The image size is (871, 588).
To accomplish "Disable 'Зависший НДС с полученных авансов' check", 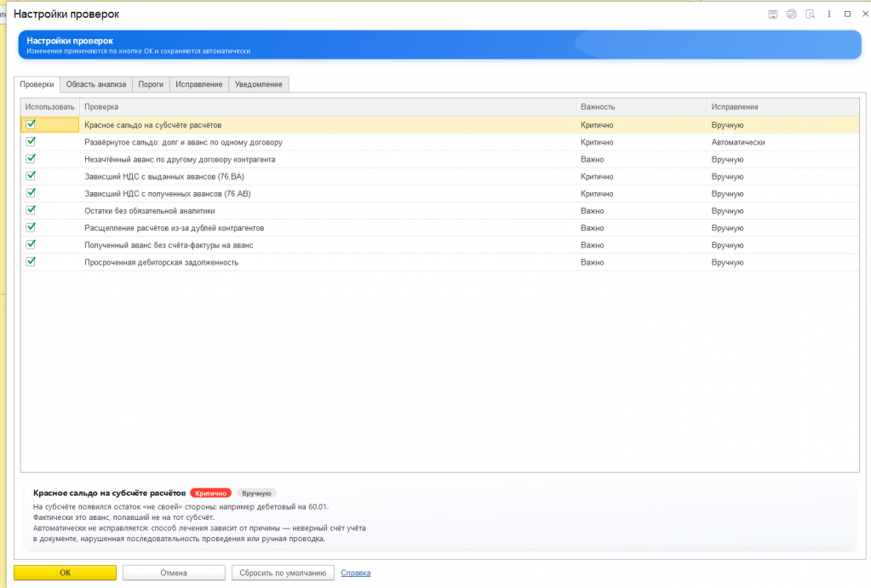I will (x=32, y=193).
